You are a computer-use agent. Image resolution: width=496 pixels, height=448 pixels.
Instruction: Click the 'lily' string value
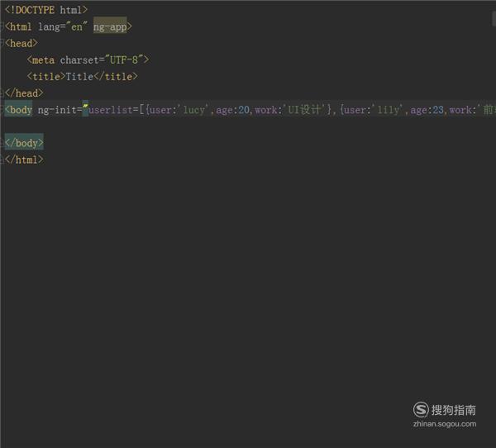[388, 110]
